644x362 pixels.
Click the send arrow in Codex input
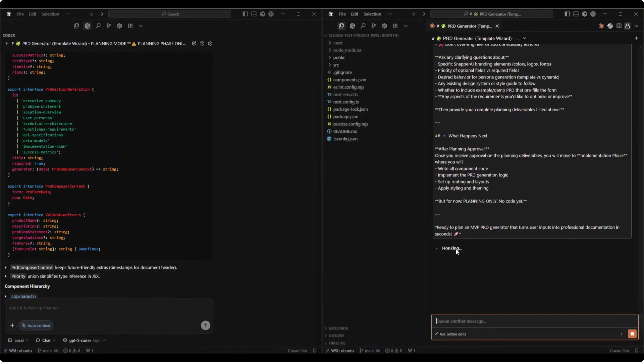click(x=205, y=325)
